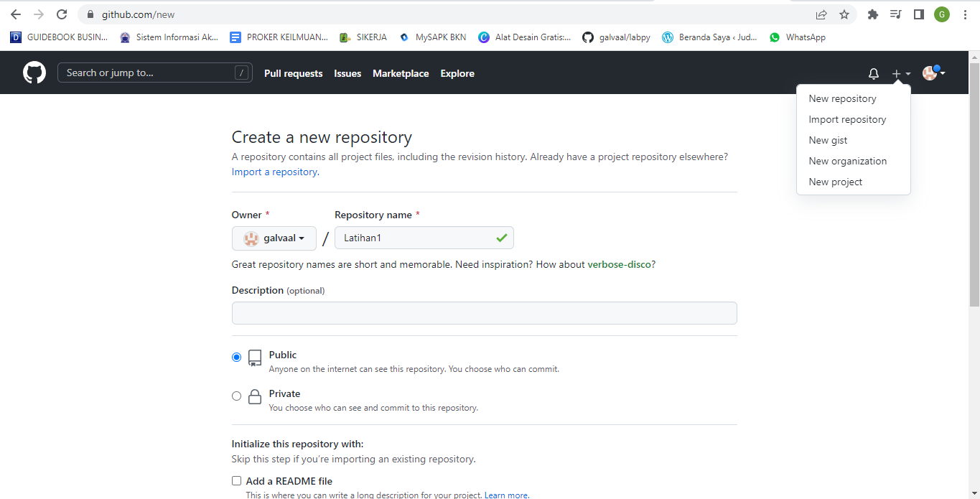The image size is (980, 499).
Task: Open the Pull requests nav item
Action: point(293,73)
